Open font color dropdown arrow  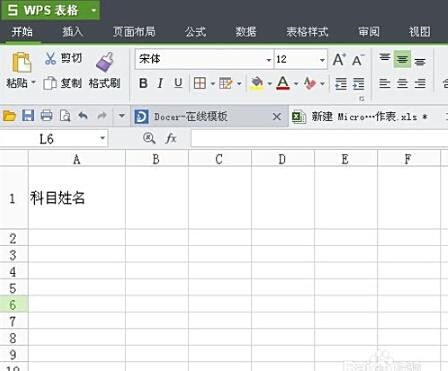click(x=296, y=83)
